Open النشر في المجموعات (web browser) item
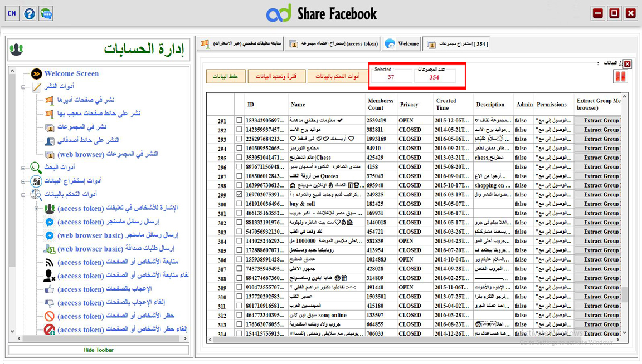Viewport: 642px width, 364px height. (108, 154)
